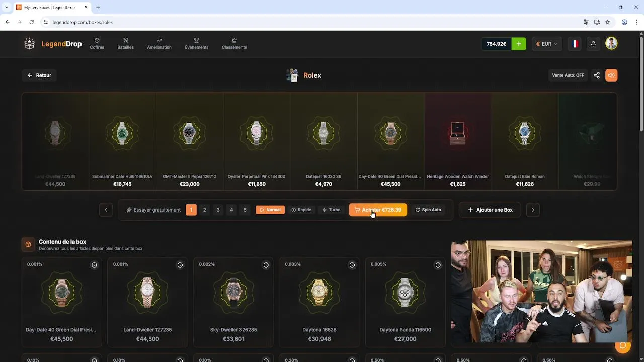Open Daytona Panda 116500 watch thumbnail
Viewport: 644px width, 362px height.
pyautogui.click(x=405, y=293)
